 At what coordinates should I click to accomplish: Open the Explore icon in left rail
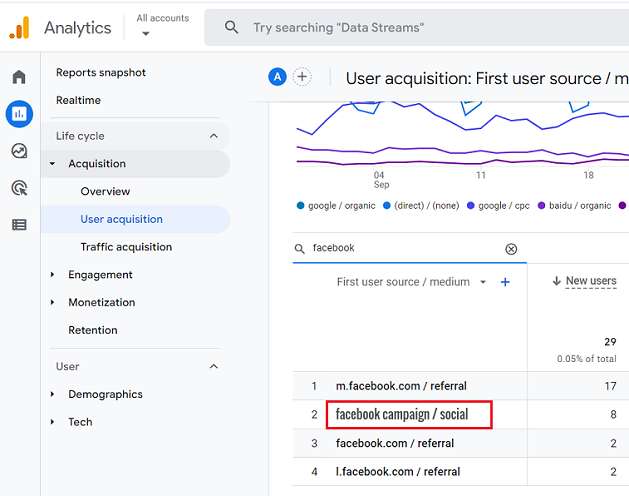(x=19, y=151)
